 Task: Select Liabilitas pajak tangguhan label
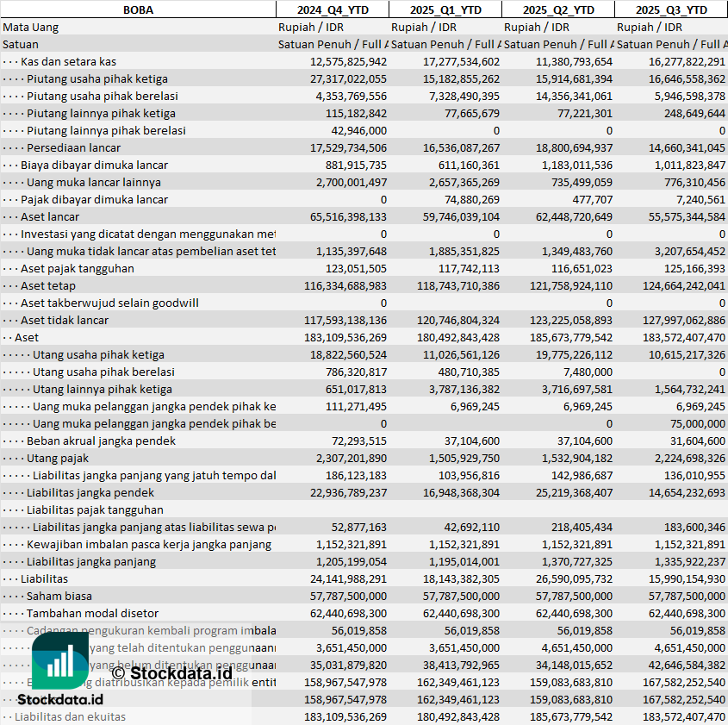95,509
